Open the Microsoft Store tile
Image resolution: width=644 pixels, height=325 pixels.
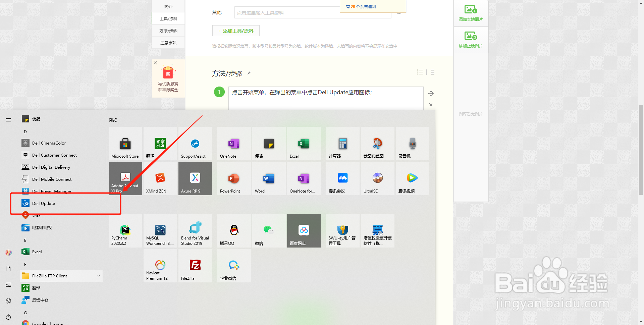coord(125,144)
